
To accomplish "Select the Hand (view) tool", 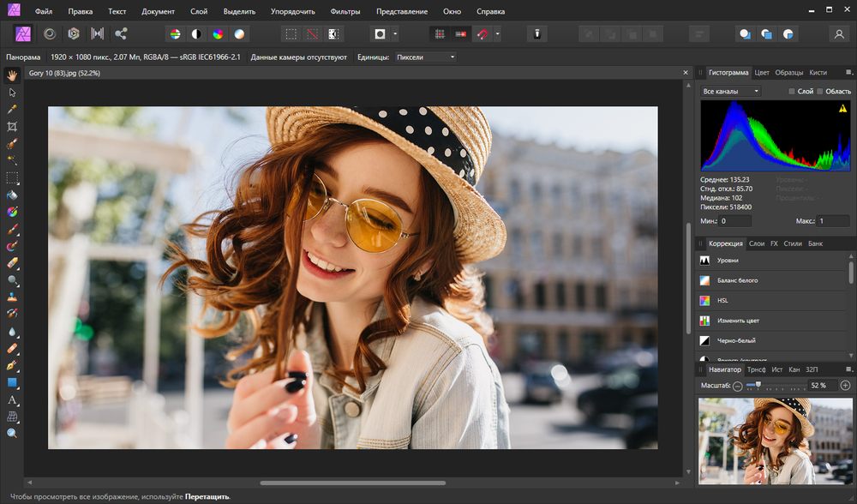I will [x=12, y=75].
